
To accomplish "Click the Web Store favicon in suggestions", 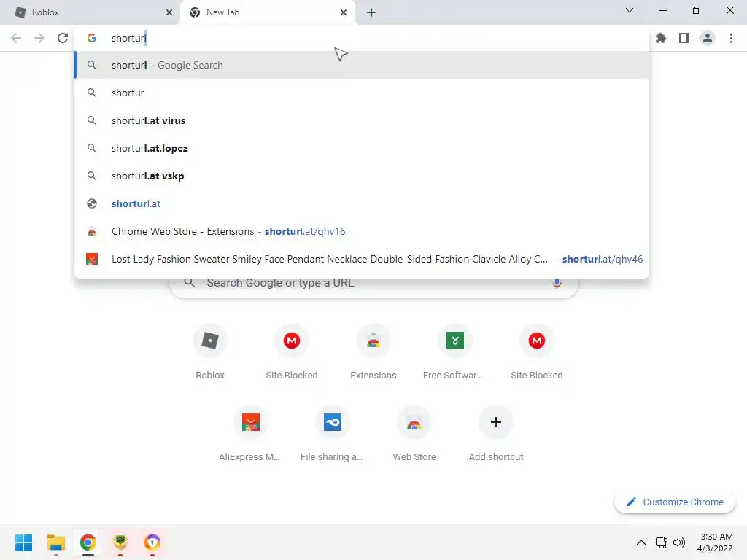I will pos(92,231).
